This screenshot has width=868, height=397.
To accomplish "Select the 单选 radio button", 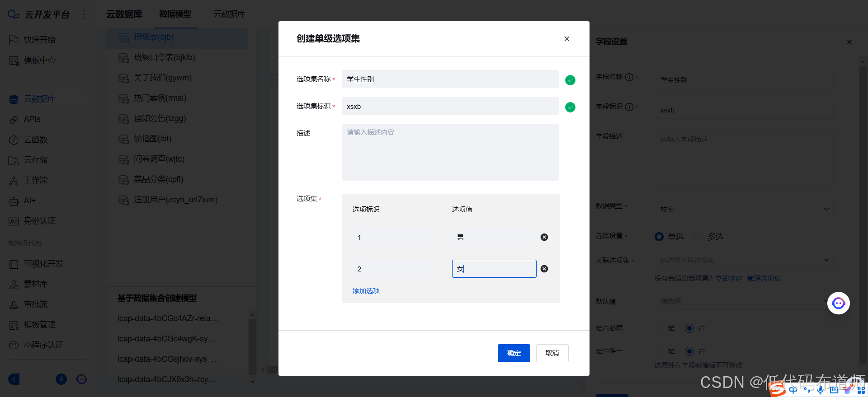I will click(659, 237).
